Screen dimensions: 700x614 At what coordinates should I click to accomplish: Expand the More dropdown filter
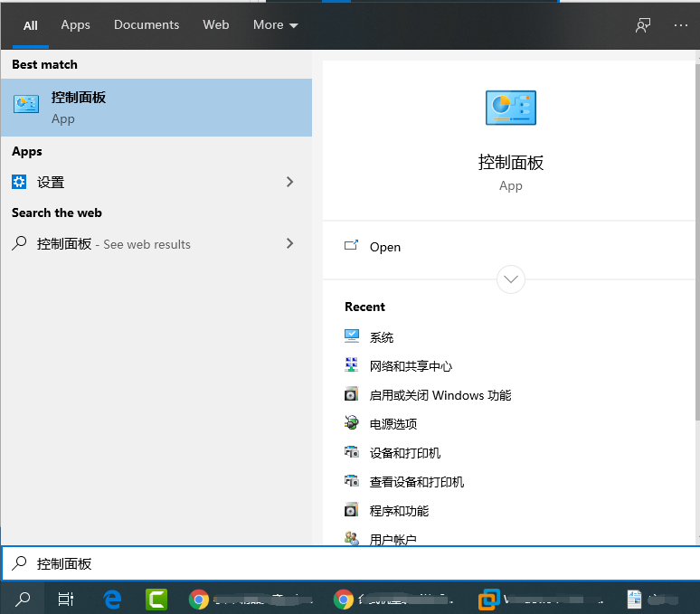[x=276, y=25]
